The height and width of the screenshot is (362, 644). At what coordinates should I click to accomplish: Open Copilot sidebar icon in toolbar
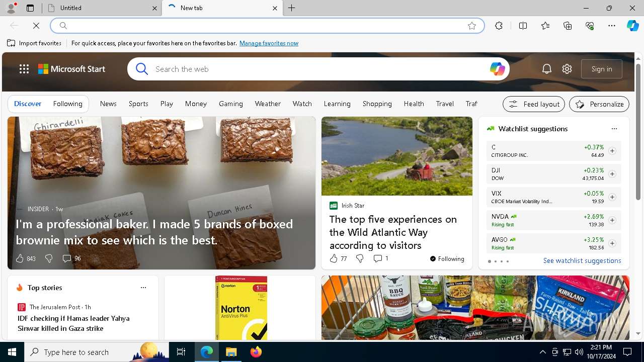coord(632,26)
